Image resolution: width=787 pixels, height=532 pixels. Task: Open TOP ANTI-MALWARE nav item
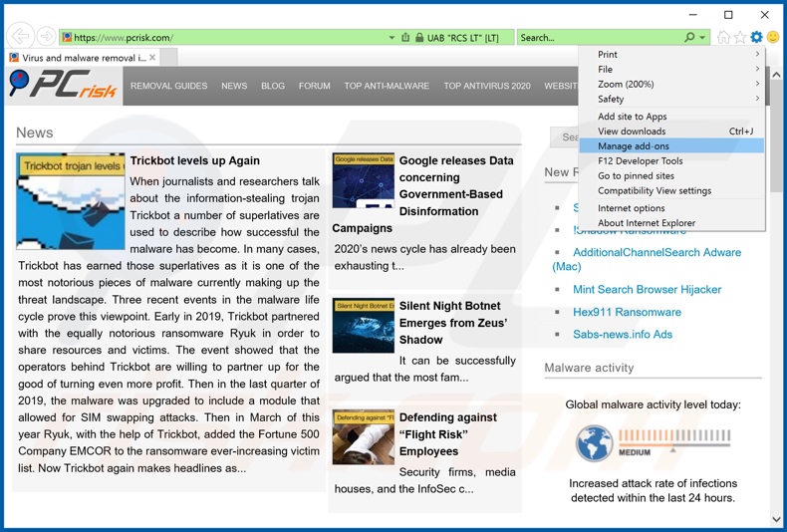(387, 86)
